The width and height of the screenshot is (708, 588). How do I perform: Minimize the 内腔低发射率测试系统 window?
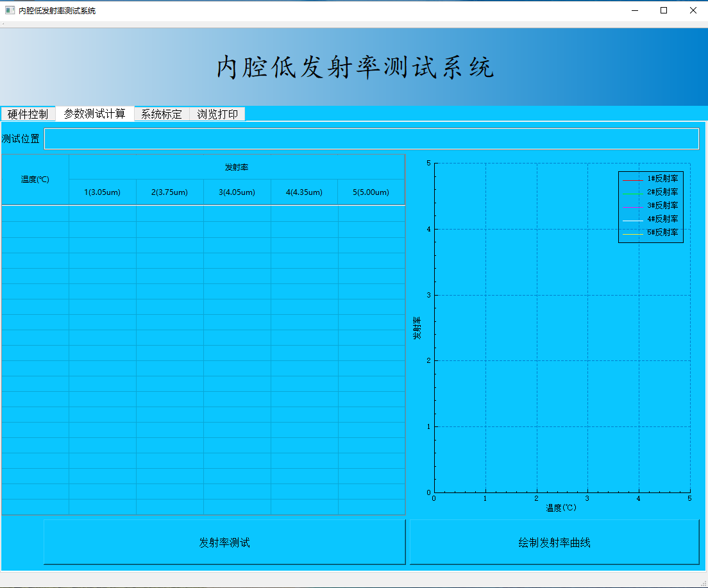pyautogui.click(x=635, y=10)
